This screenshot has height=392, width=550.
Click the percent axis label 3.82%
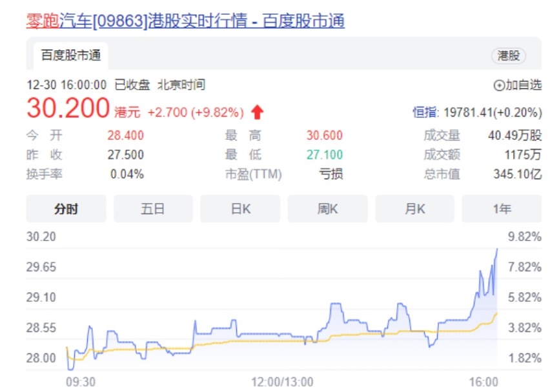pos(524,328)
